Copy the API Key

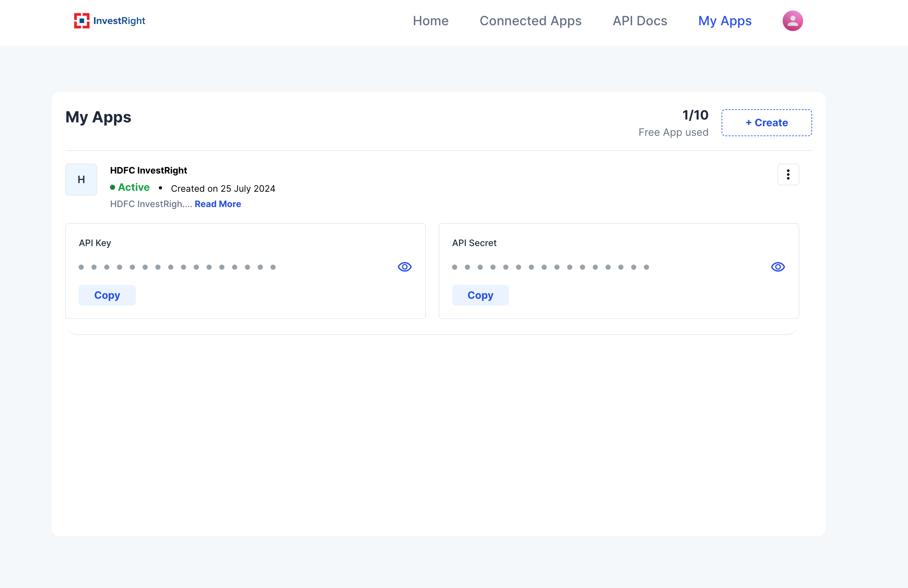click(107, 295)
